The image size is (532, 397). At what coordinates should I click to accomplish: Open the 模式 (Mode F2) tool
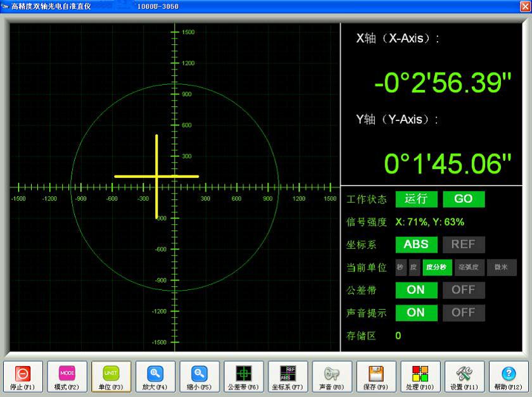coord(67,376)
